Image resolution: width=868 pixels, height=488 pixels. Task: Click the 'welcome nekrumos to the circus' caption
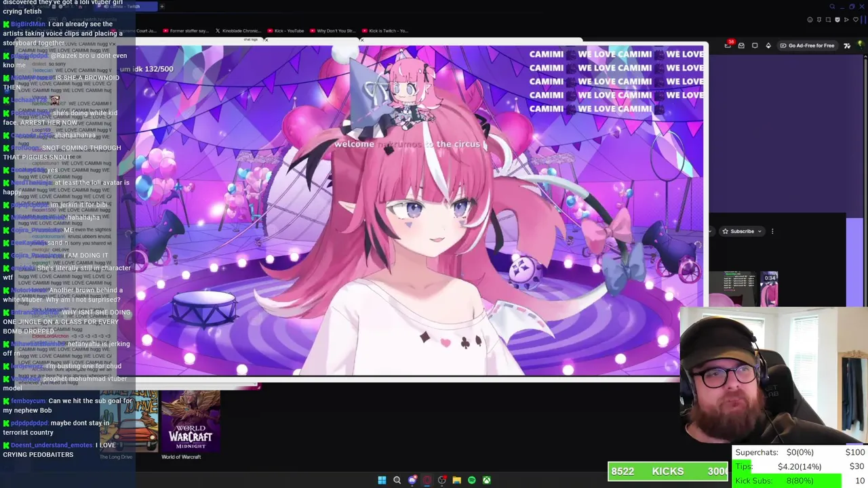tap(407, 144)
